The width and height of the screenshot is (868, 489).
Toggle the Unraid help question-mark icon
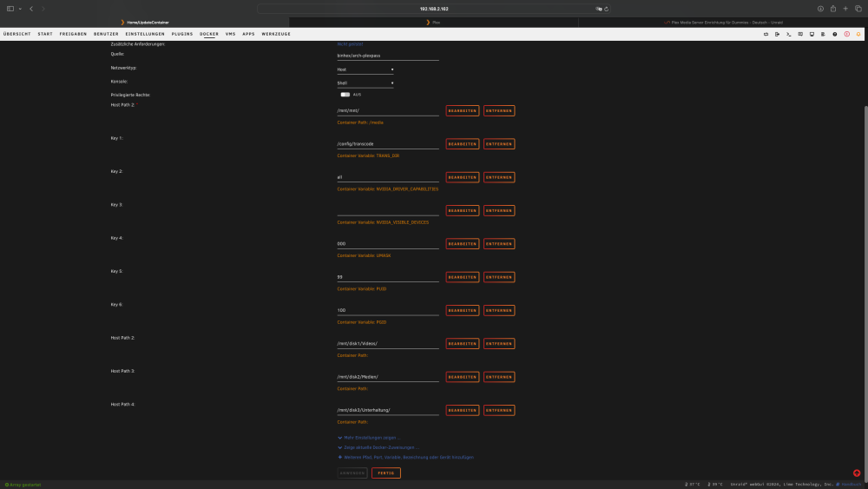[835, 35]
